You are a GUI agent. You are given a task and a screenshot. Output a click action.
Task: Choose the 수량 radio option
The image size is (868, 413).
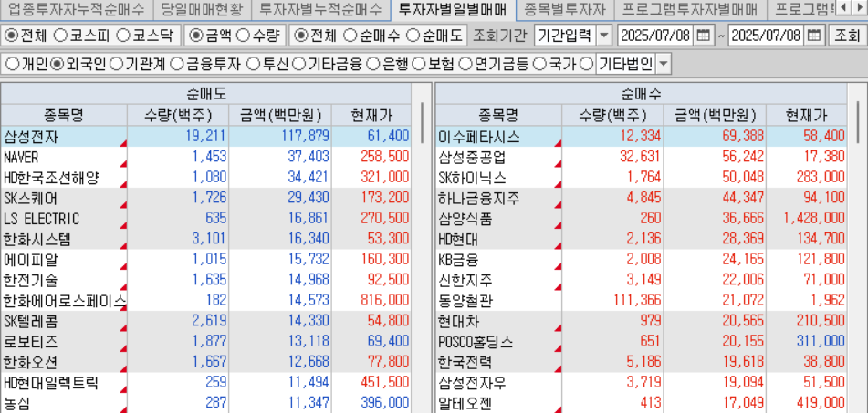tap(243, 36)
